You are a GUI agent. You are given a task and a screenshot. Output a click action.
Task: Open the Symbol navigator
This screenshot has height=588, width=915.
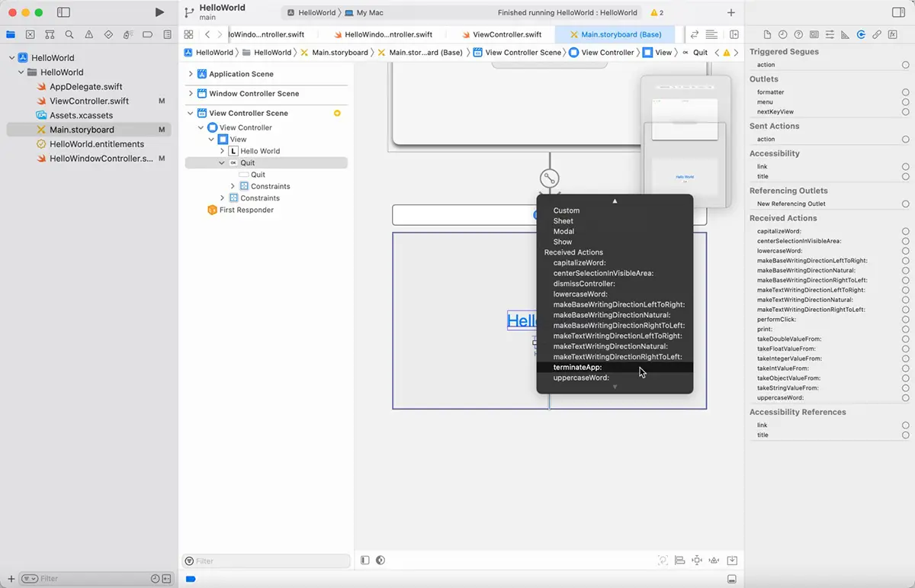point(50,34)
